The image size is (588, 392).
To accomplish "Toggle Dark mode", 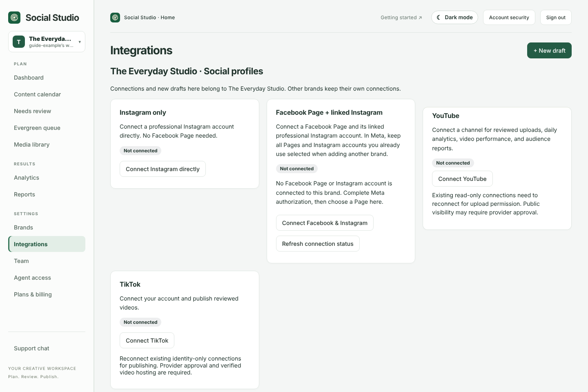I will tap(454, 18).
